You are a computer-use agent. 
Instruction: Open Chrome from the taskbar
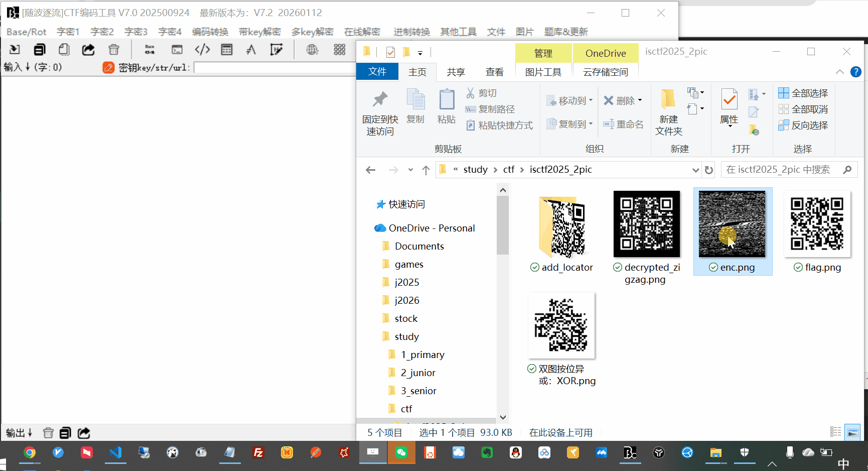click(x=30, y=453)
